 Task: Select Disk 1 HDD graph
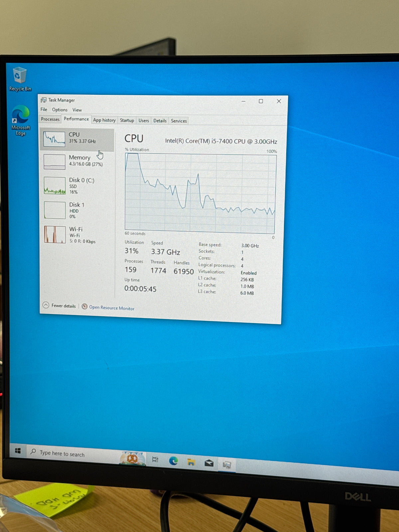55,210
